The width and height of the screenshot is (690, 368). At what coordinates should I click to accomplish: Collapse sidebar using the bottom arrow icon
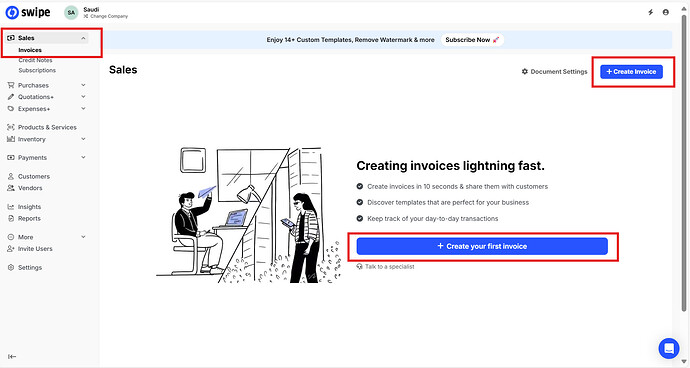pos(12,357)
